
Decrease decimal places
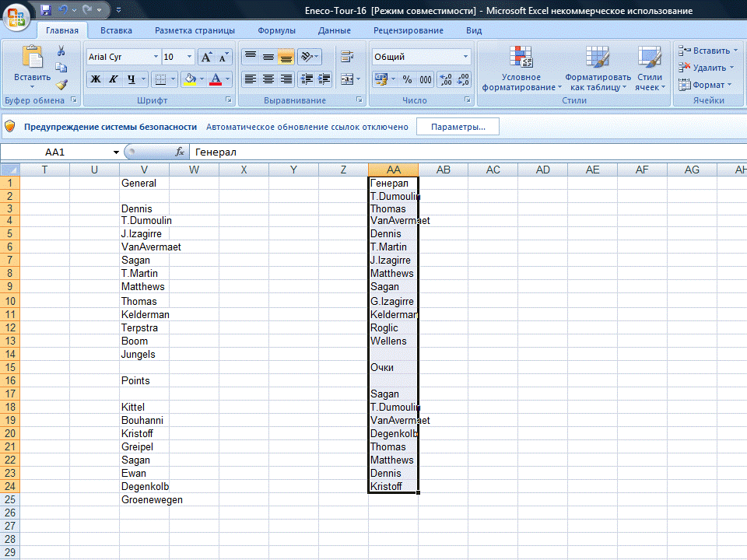463,79
